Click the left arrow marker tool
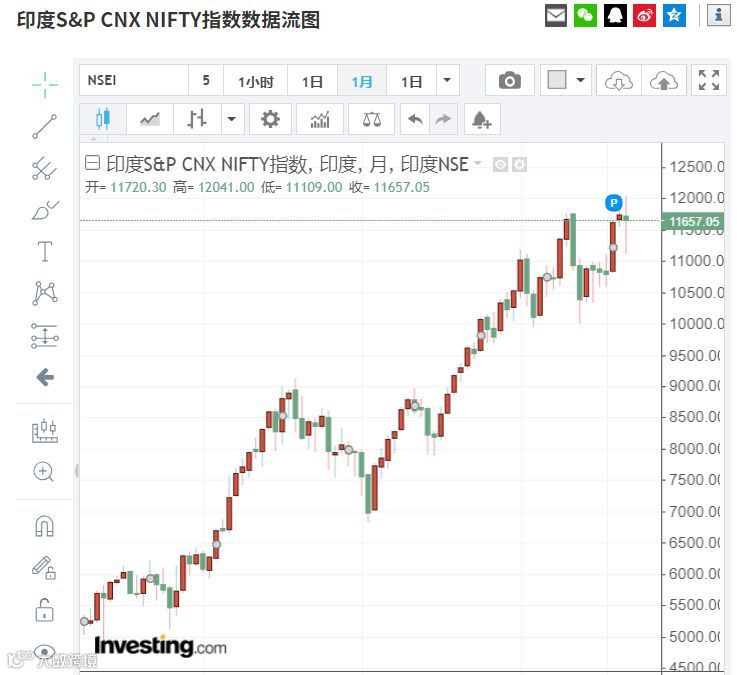737x675 pixels. click(45, 377)
